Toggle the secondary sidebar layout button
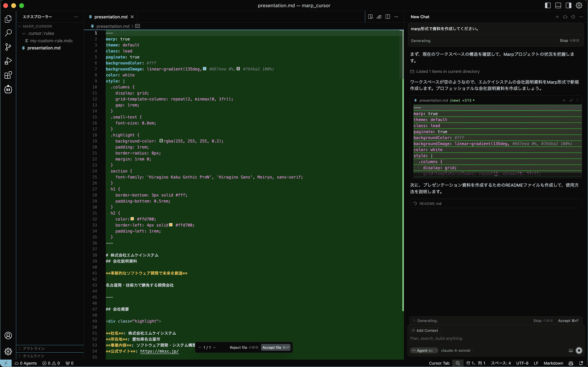588x367 pixels. pyautogui.click(x=568, y=5)
